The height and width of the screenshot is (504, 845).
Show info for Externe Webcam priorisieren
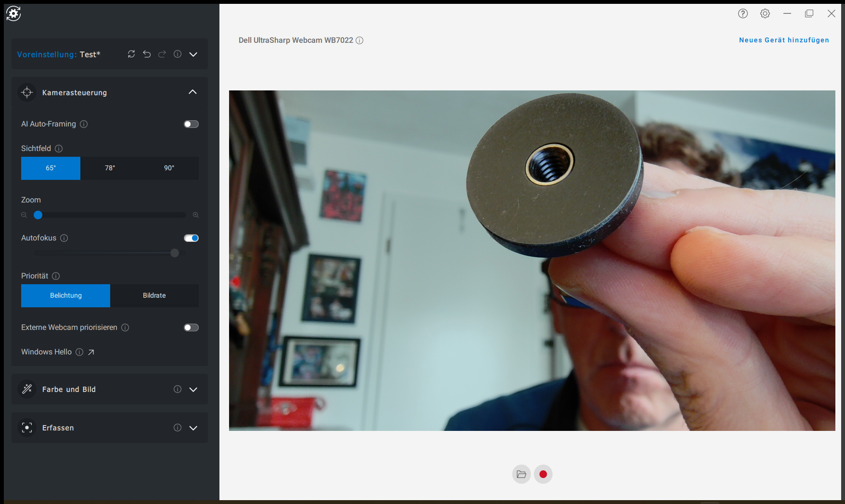tap(125, 328)
